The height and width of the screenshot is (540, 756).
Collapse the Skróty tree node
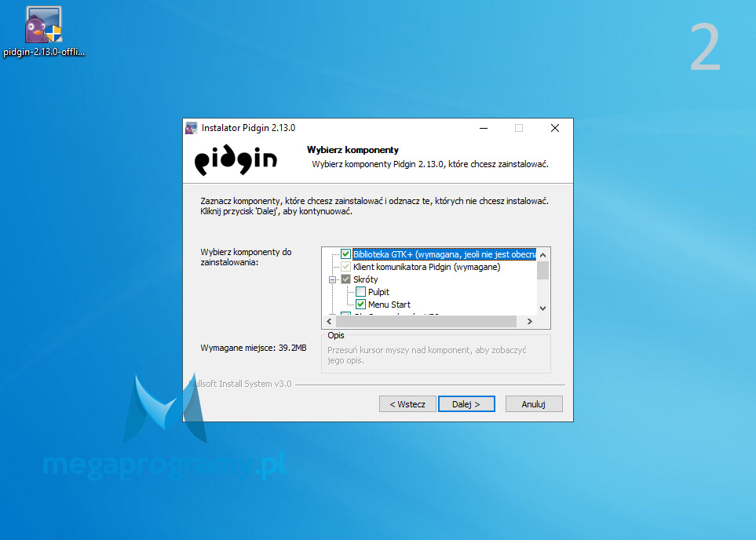point(332,279)
